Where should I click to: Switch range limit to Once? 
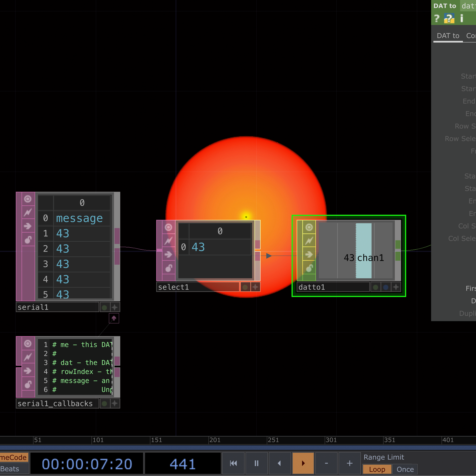tap(405, 469)
